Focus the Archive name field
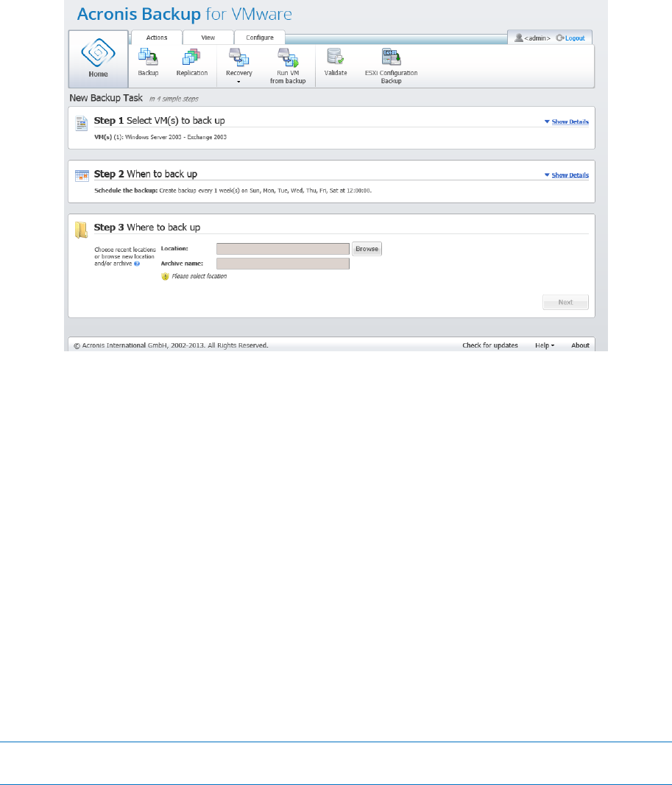The height and width of the screenshot is (785, 672). coord(283,264)
